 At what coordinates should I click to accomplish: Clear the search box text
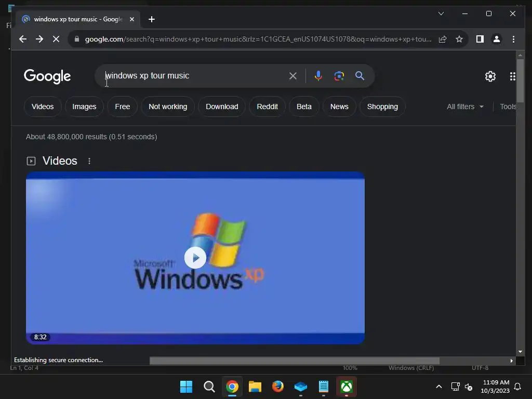[293, 76]
